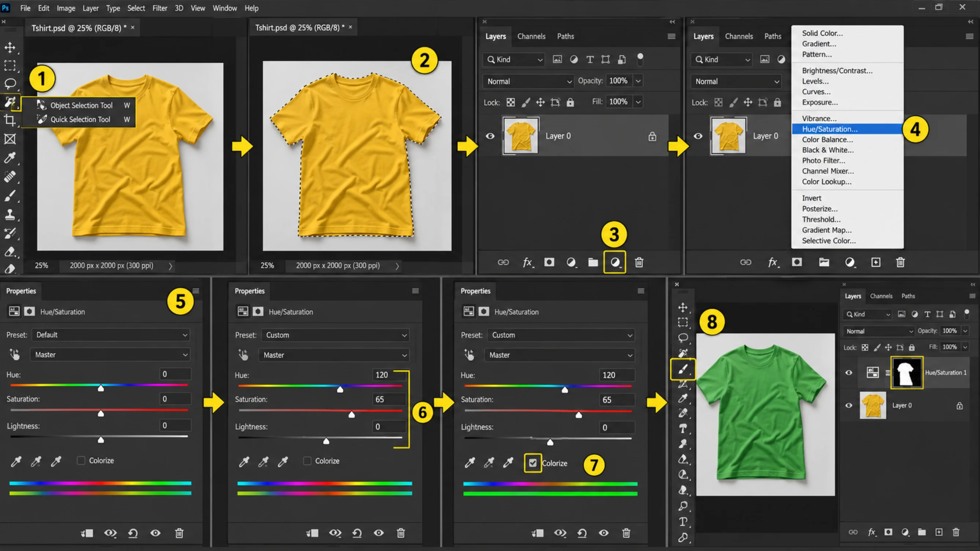
Task: Open the Normal blend dropdown beside the adjustment menu
Action: 737,81
